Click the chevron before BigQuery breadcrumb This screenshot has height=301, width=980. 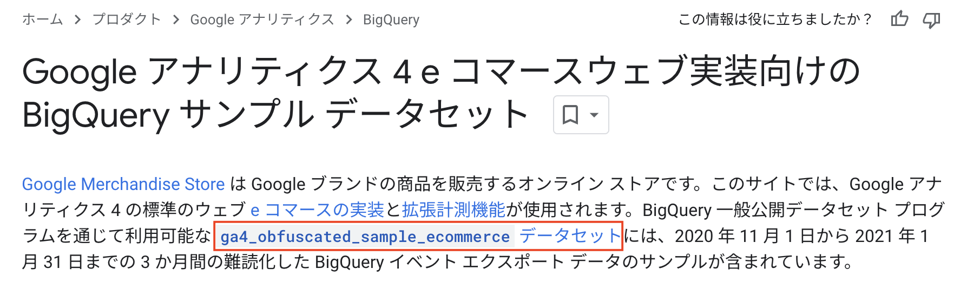pos(349,19)
